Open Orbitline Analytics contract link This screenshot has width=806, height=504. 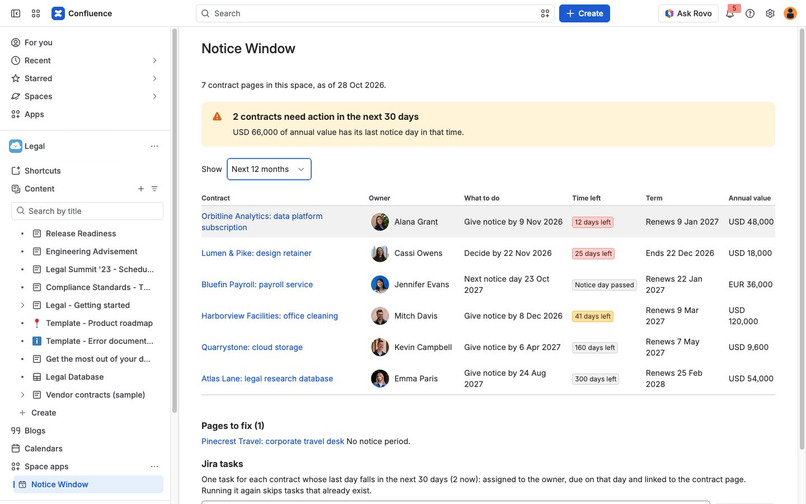click(262, 222)
